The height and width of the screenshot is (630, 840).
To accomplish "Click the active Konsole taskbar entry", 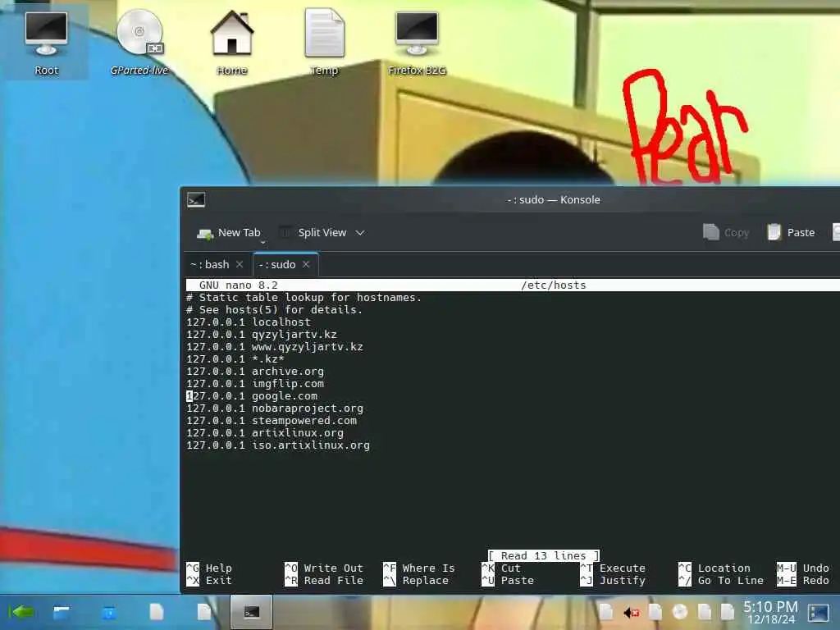I will [x=251, y=612].
